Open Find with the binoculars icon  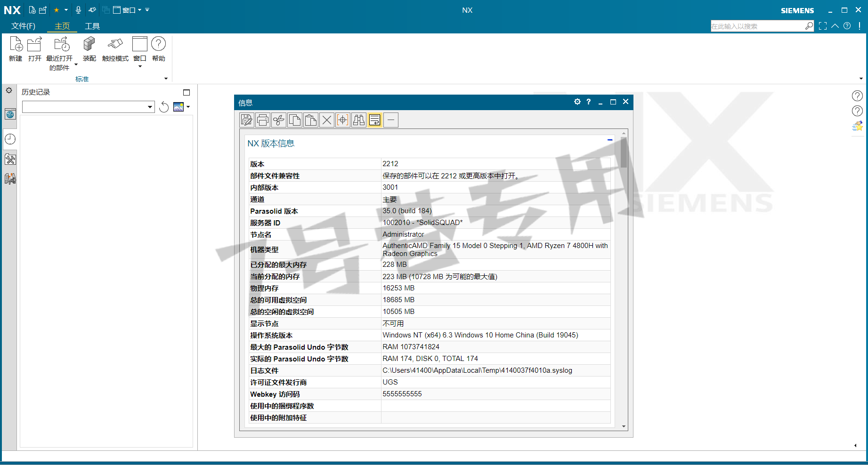[359, 120]
